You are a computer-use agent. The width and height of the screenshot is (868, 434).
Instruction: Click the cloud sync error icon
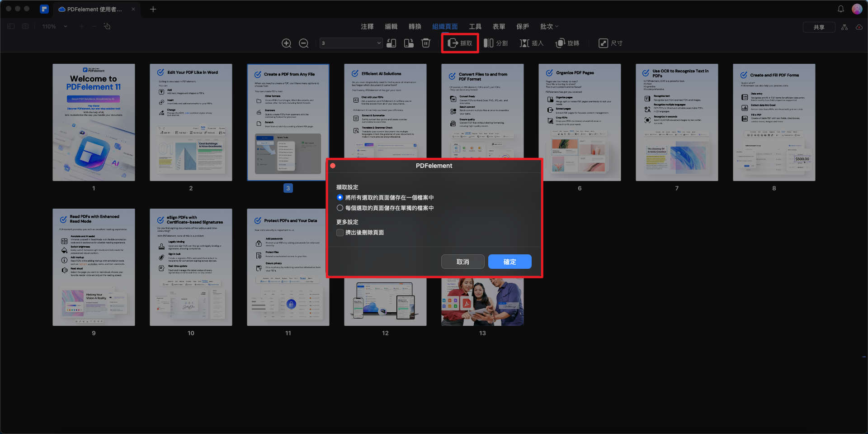coord(859,27)
